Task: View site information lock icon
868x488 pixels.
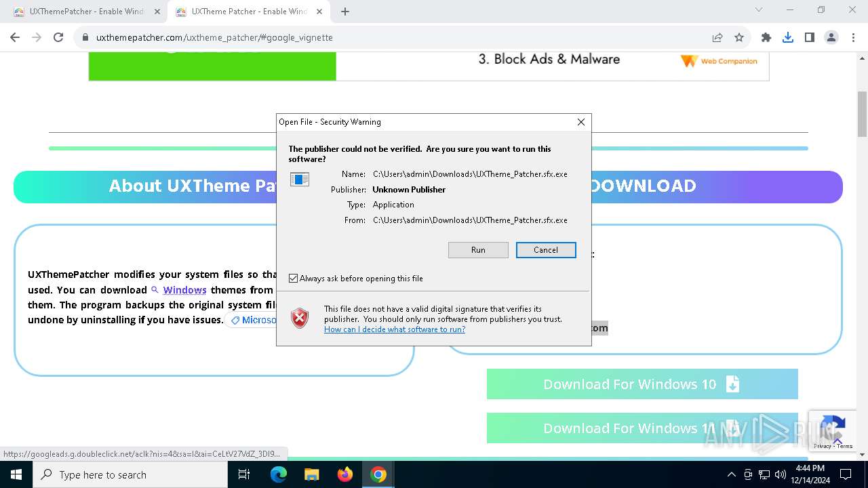Action: tap(85, 37)
